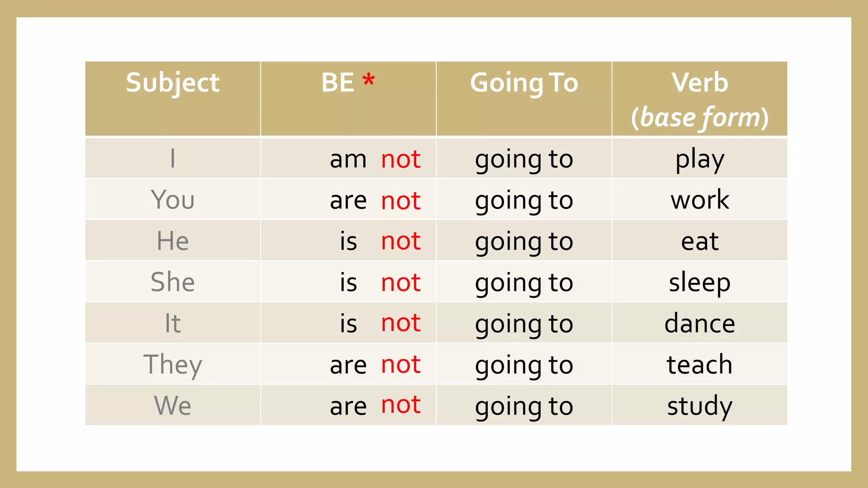Select the verb 'study'

[700, 406]
